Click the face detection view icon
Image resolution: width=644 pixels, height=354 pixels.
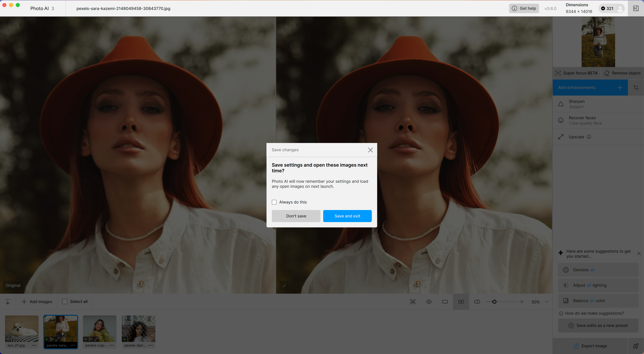413,302
